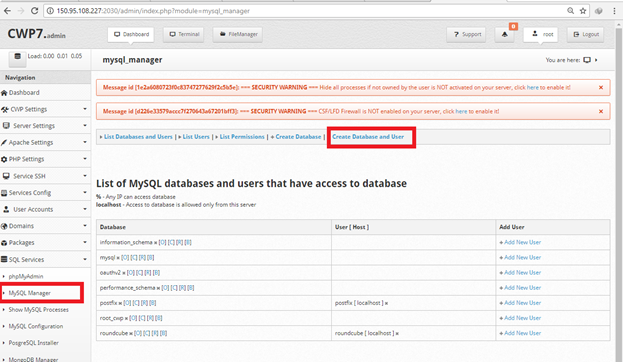Click the zoom magnifier in address bar
This screenshot has width=623, height=362.
(571, 11)
